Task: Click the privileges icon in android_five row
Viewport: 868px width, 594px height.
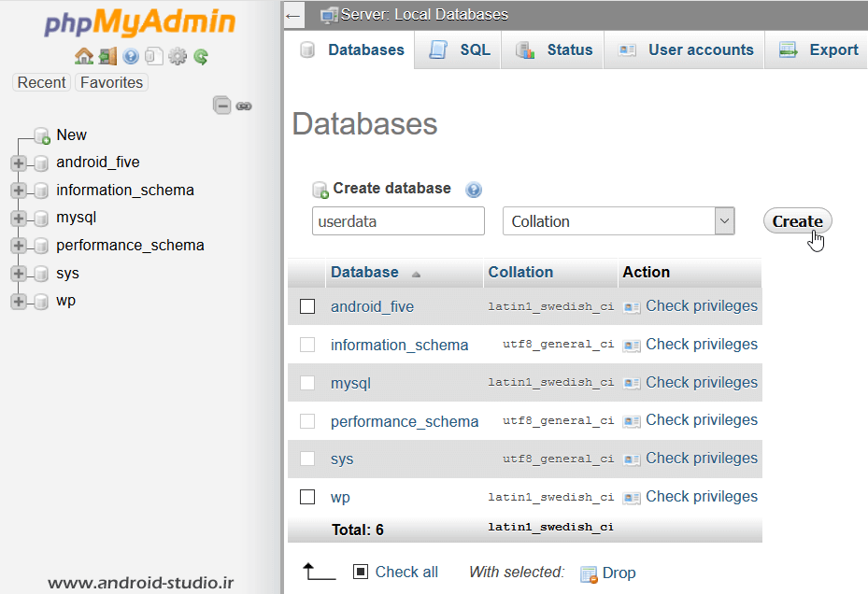Action: (x=632, y=306)
